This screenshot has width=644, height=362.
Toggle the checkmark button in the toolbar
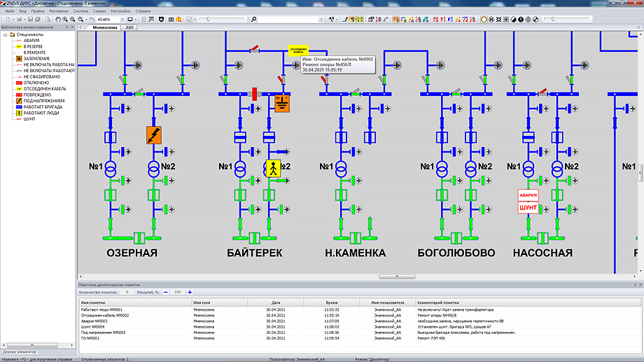[190, 20]
